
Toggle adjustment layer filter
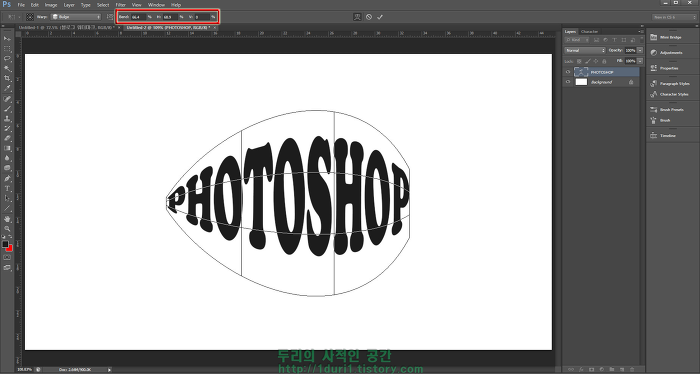605,40
